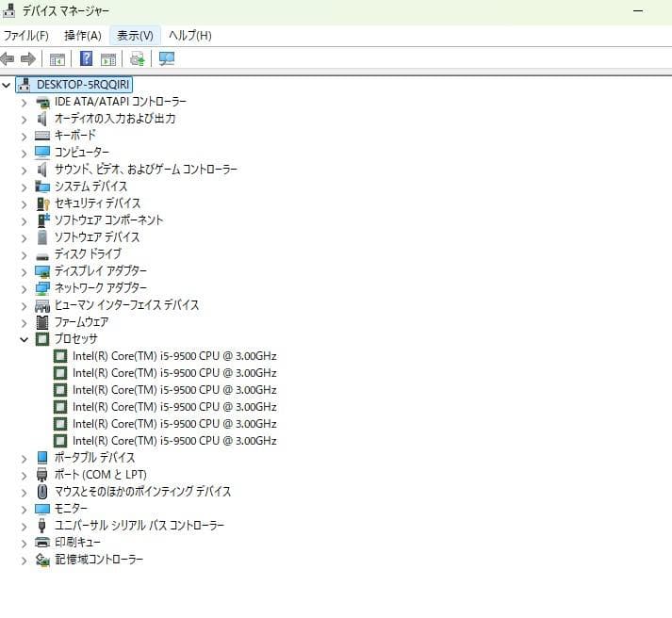
Task: Minimize the デバイス マネージャー window
Action: pyautogui.click(x=638, y=10)
